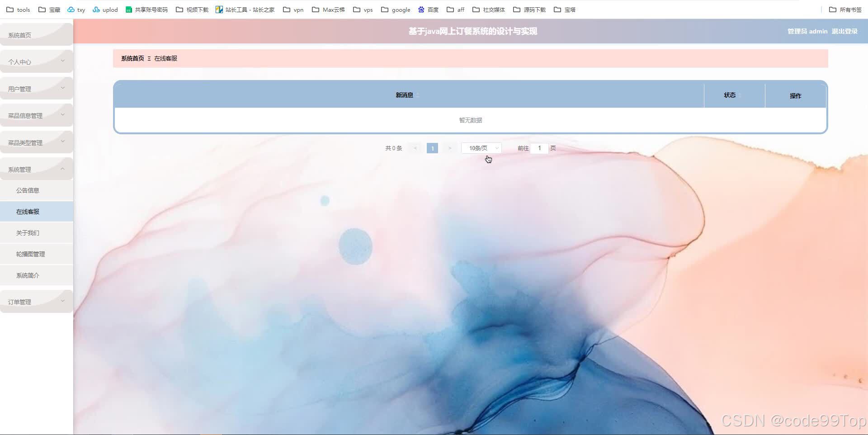Click the 百度 bookmark icon
The image size is (868, 435).
click(422, 9)
